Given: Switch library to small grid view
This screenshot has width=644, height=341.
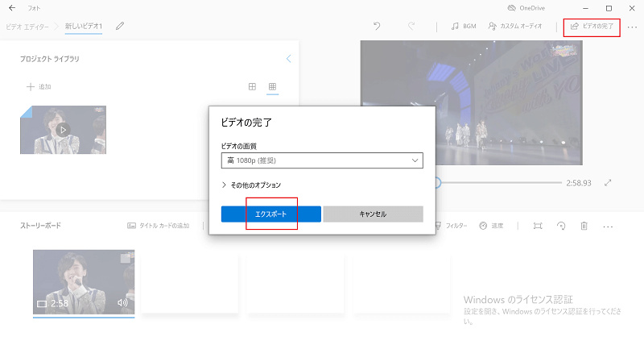Looking at the screenshot, I should [x=272, y=86].
